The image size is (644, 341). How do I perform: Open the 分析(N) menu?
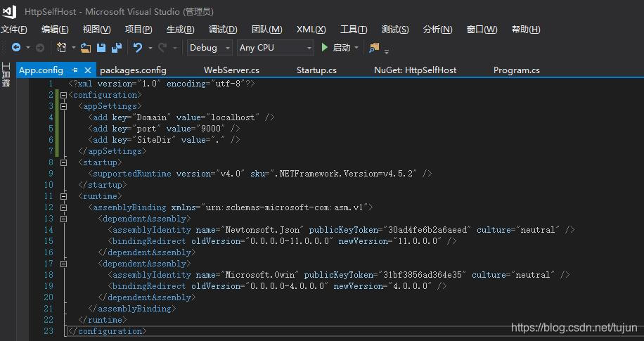[x=438, y=30]
